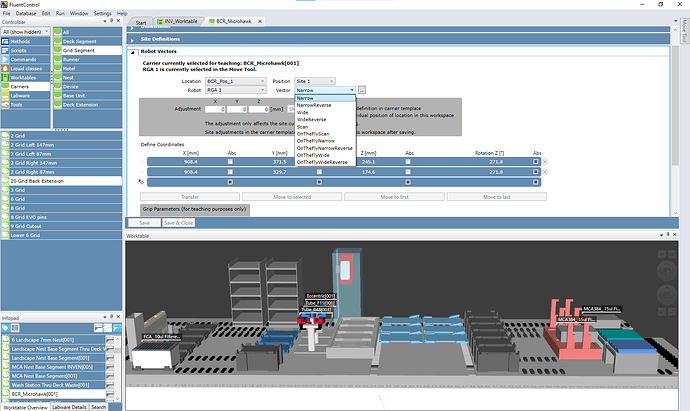Filter carriers by Deck Segment
690x411 pixels.
pos(88,41)
